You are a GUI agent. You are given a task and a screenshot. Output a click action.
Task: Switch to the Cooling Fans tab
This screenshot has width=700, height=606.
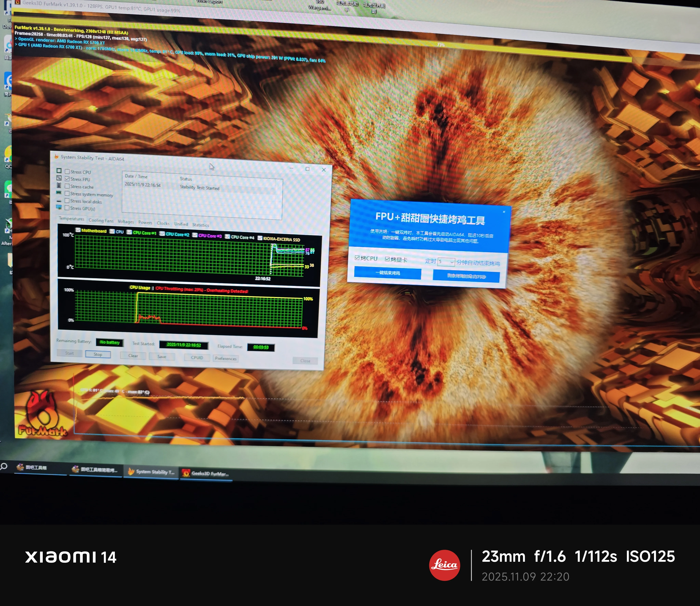[101, 221]
